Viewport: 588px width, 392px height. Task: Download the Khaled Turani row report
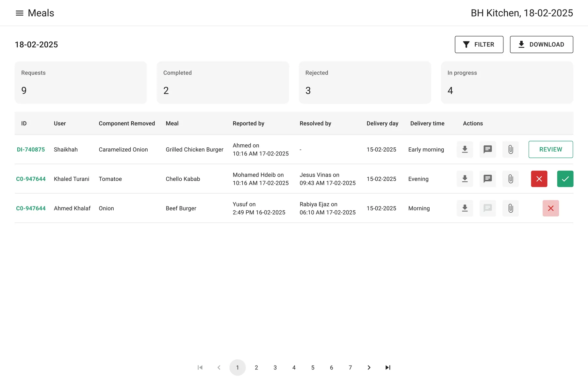(x=465, y=179)
